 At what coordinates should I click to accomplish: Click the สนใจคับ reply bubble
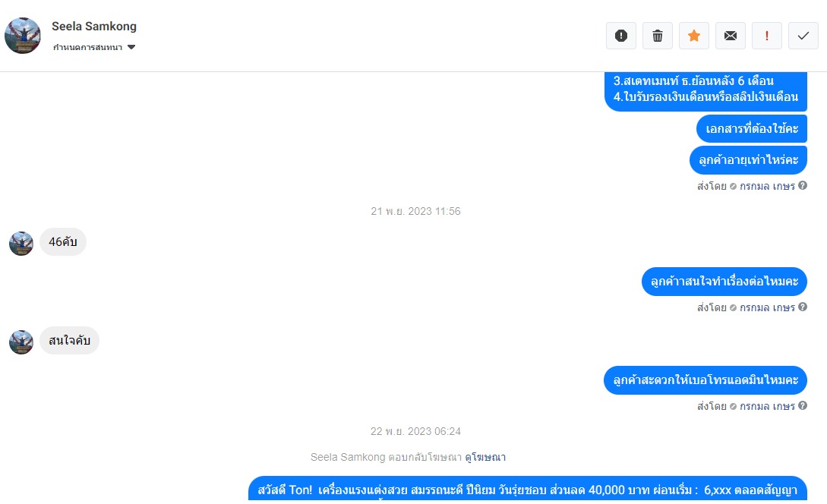click(x=69, y=341)
